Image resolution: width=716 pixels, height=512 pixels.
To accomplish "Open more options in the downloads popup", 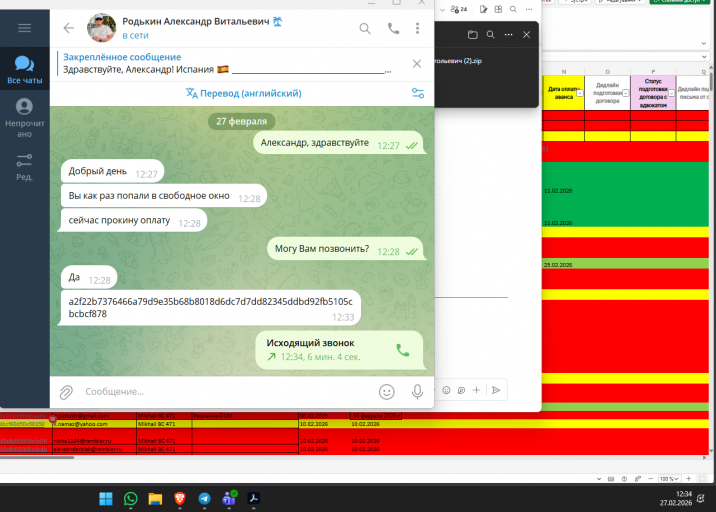I will pyautogui.click(x=508, y=35).
